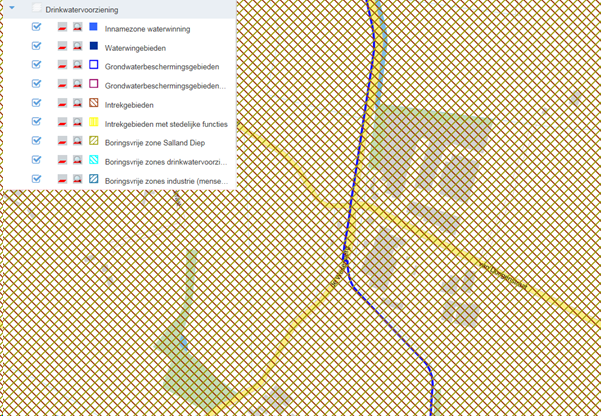
Task: Toggle Grondwaterbeschermingsgebieden checkbox with blue square symbol
Action: point(36,64)
